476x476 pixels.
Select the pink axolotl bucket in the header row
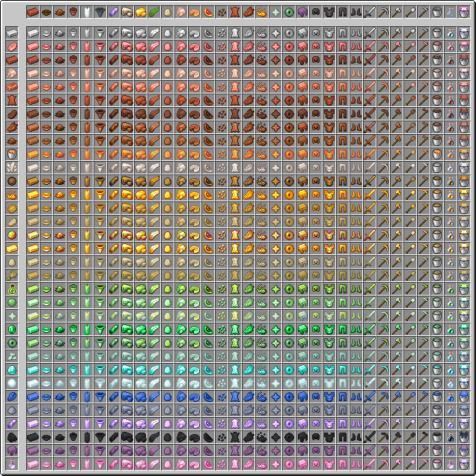(464, 13)
